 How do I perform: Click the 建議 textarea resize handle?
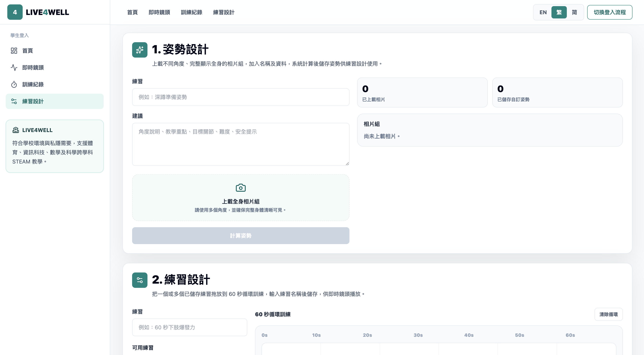click(347, 164)
